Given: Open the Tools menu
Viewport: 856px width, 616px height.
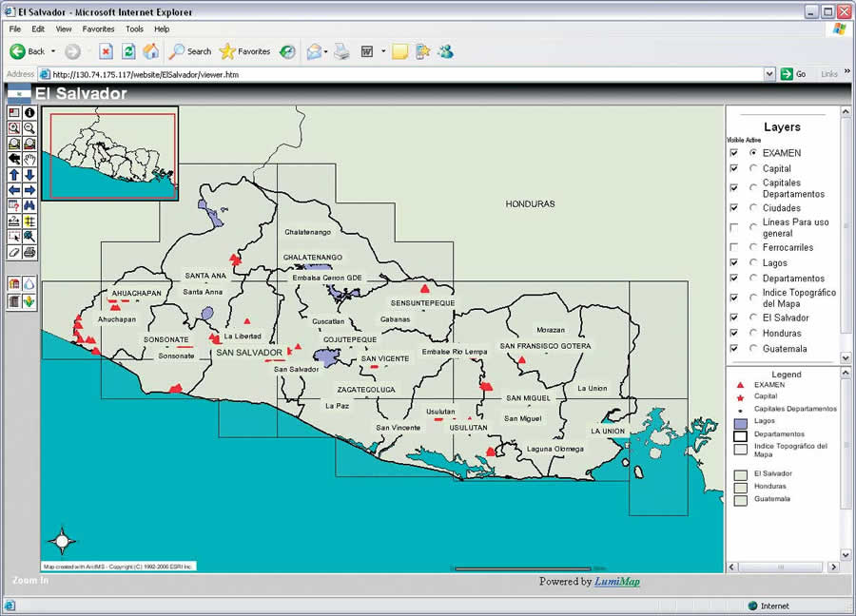Looking at the screenshot, I should click(134, 29).
